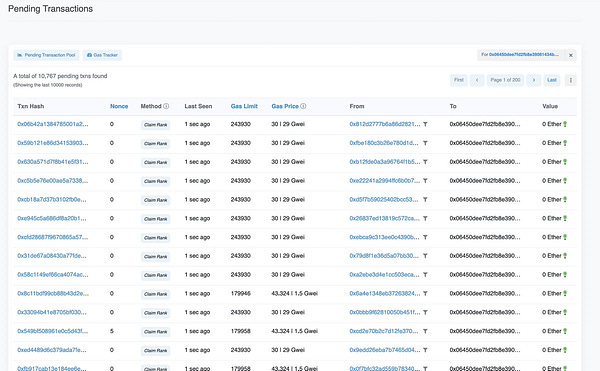Open From address 0xfbe180c3b26e780d1d
Viewport: 600px width, 371px height.
pos(384,143)
